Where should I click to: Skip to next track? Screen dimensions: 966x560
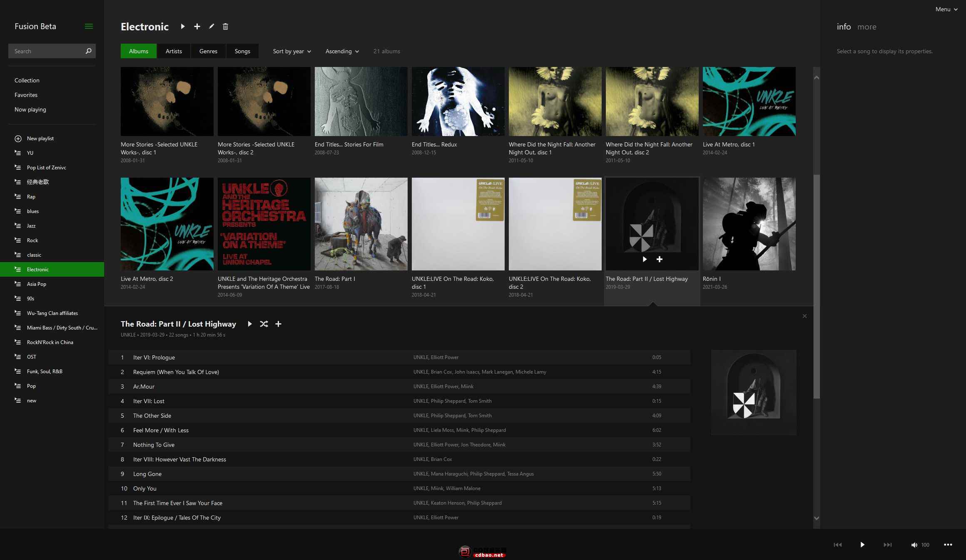coord(888,545)
